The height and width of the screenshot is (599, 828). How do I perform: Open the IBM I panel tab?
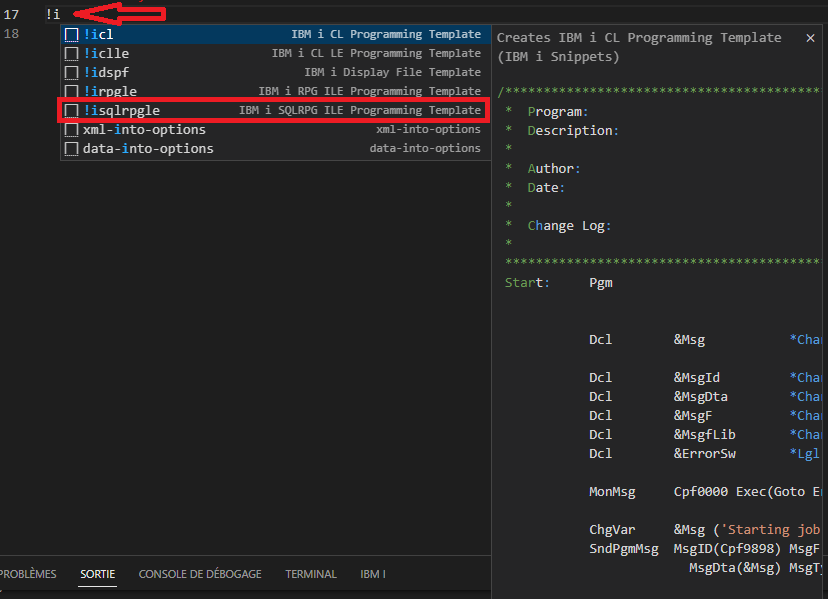coord(373,574)
